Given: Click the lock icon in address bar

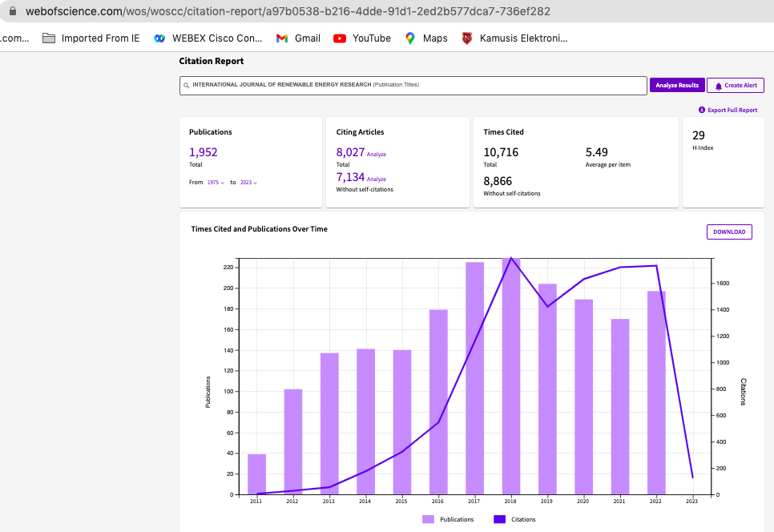Looking at the screenshot, I should [x=13, y=11].
